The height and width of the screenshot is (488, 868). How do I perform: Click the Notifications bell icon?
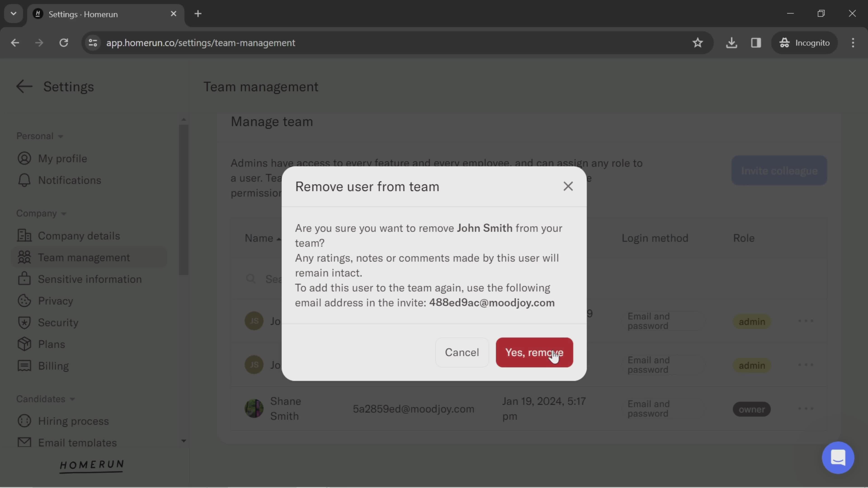tap(24, 180)
